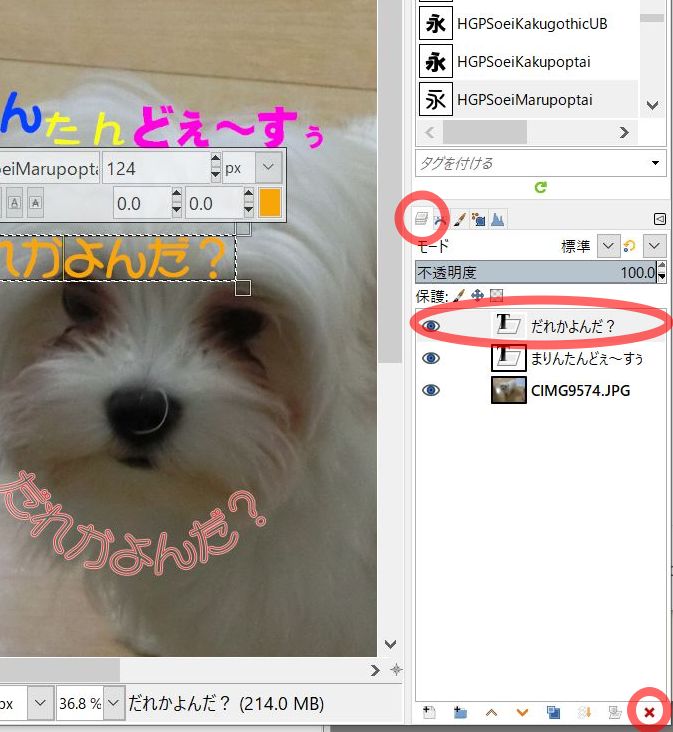
Task: Switch to the Patterns dock tab
Action: [x=478, y=219]
